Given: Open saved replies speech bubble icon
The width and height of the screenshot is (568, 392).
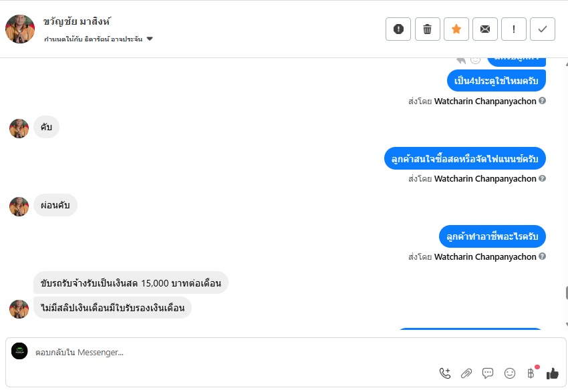Looking at the screenshot, I should pos(488,373).
